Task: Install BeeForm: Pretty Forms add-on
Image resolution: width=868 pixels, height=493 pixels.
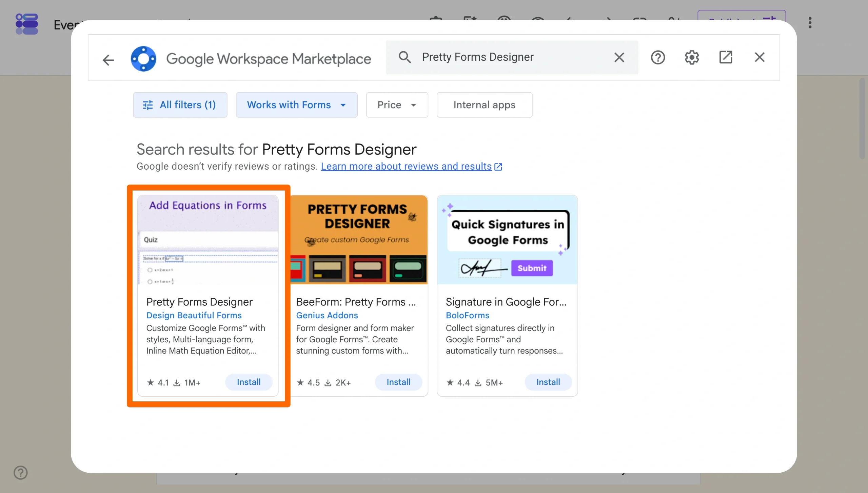Action: coord(398,382)
